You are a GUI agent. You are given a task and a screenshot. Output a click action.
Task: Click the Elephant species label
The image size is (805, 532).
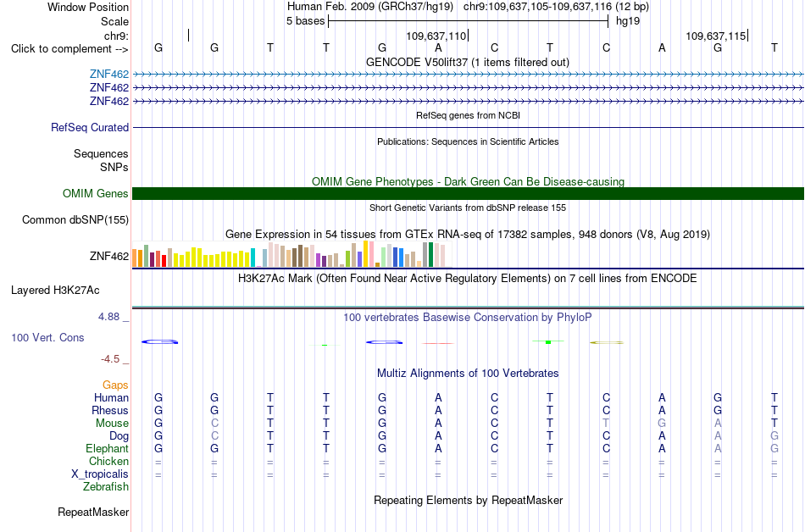(x=108, y=448)
